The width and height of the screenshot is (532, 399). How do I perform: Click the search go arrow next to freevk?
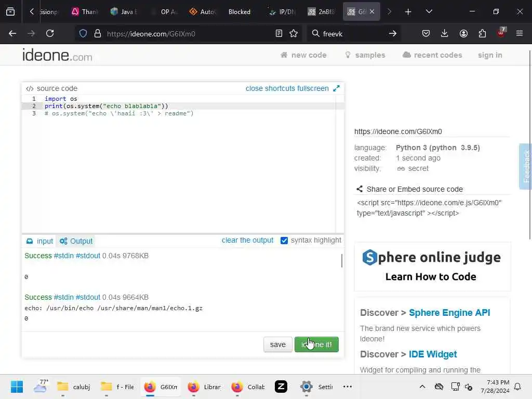tap(393, 33)
